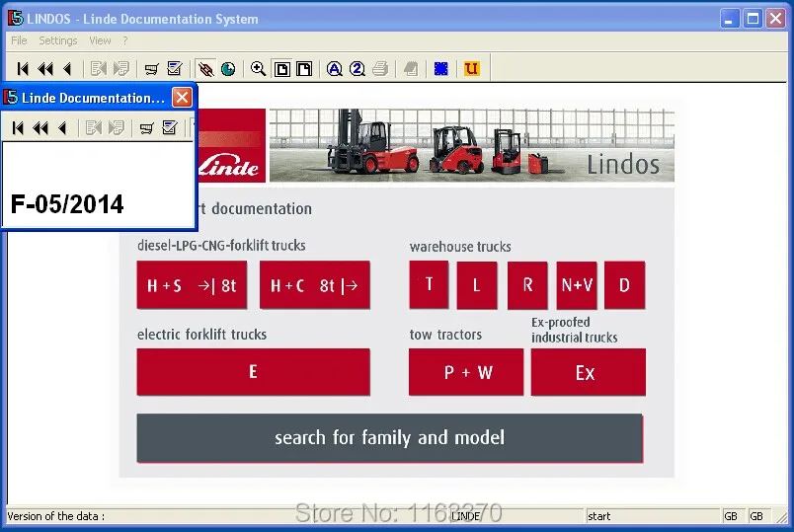794x532 pixels.
Task: Click the greyed notepad icon
Action: (x=411, y=68)
